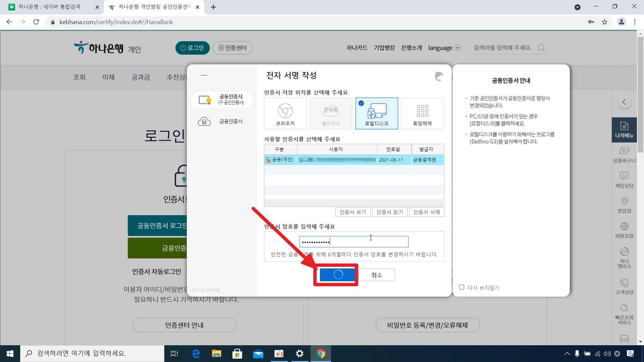Collapse the right sidebar with chevron arrow

(624, 102)
